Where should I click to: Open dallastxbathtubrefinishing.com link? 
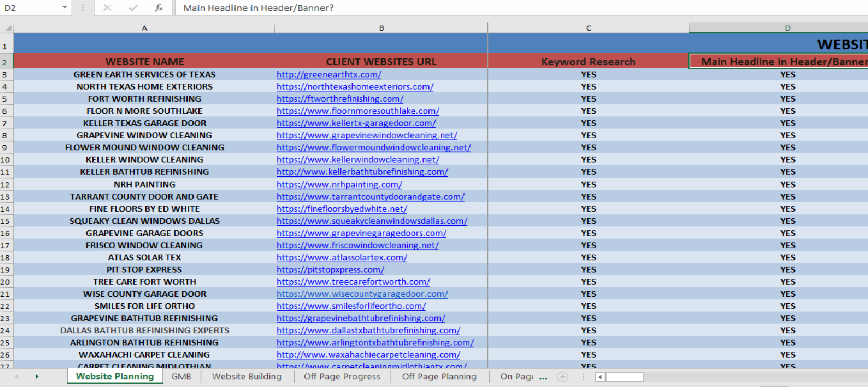[368, 330]
